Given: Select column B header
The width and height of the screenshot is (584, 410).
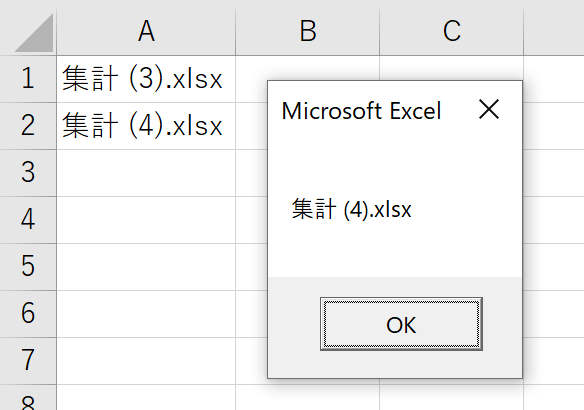Looking at the screenshot, I should coord(308,32).
